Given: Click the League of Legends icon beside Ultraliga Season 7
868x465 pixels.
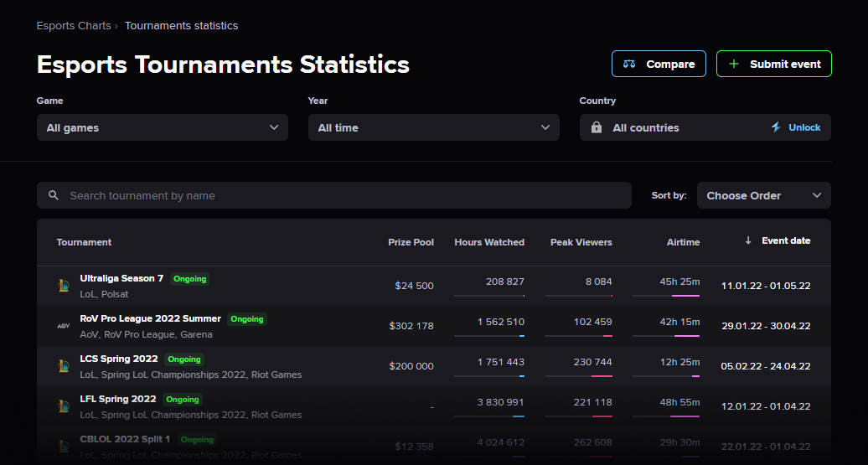Looking at the screenshot, I should 63,286.
